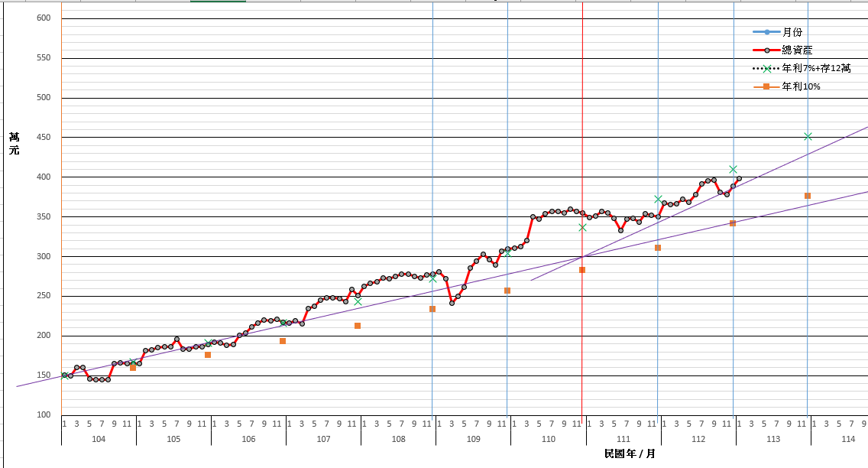Select the green X marker at end of year 112
This screenshot has width=868, height=468.
[733, 169]
